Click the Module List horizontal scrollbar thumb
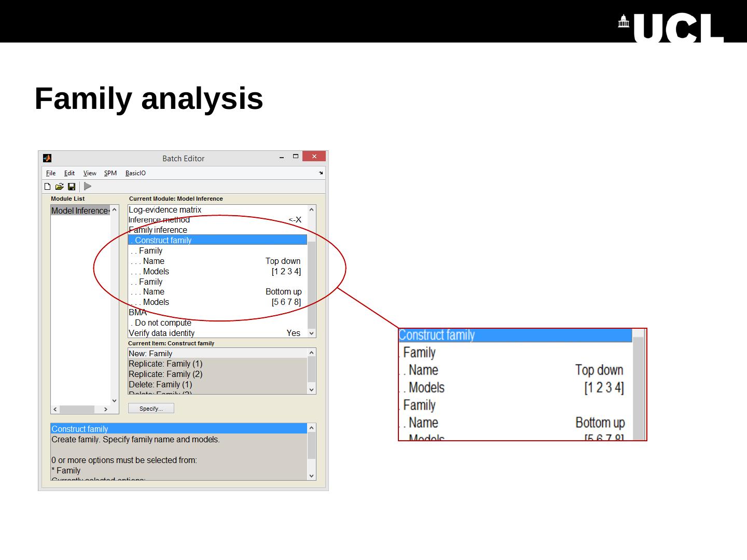The image size is (747, 560). tap(77, 410)
